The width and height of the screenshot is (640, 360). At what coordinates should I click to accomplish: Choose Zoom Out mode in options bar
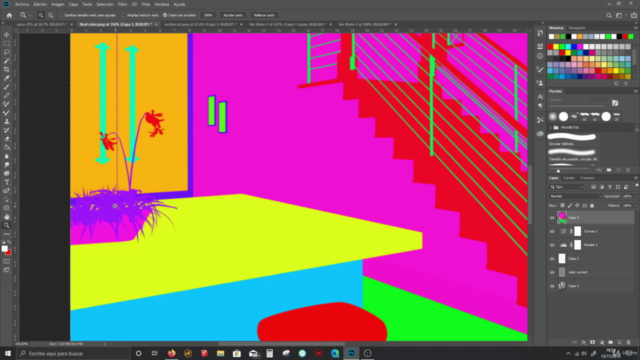[51, 15]
